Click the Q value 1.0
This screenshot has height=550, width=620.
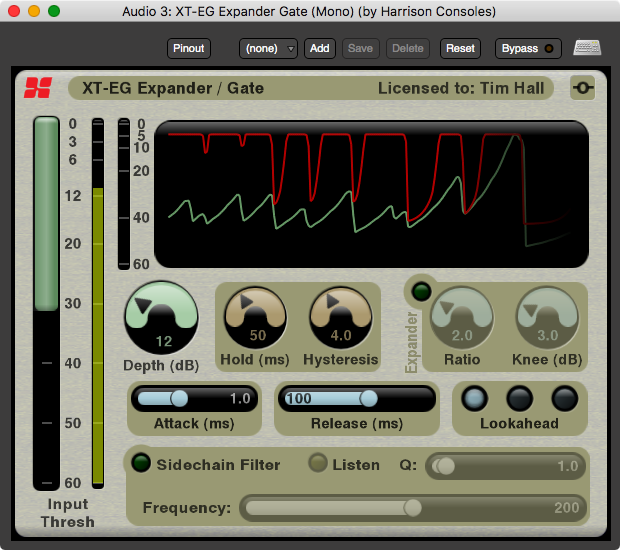[x=567, y=466]
